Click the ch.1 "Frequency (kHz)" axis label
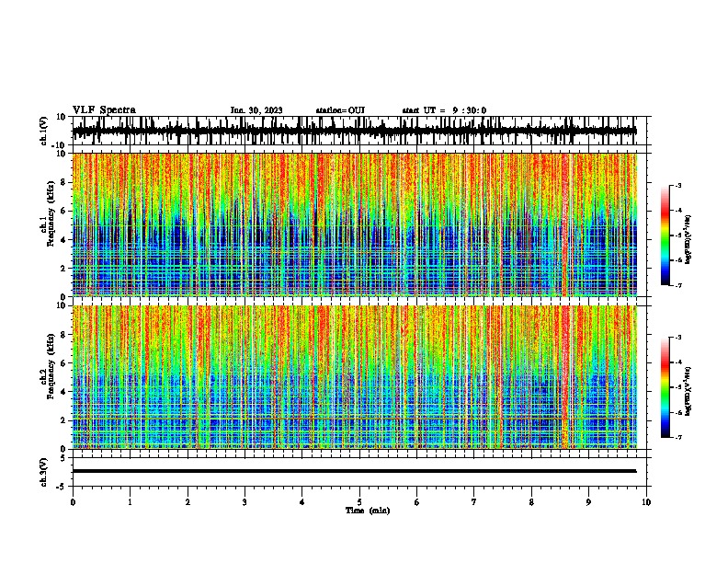This screenshot has width=728, height=563. (x=51, y=213)
